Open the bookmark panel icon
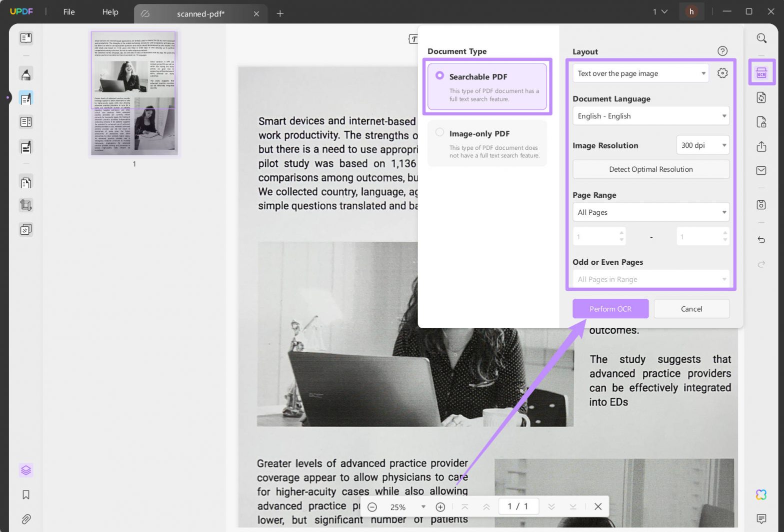Image resolution: width=784 pixels, height=532 pixels. (x=26, y=495)
